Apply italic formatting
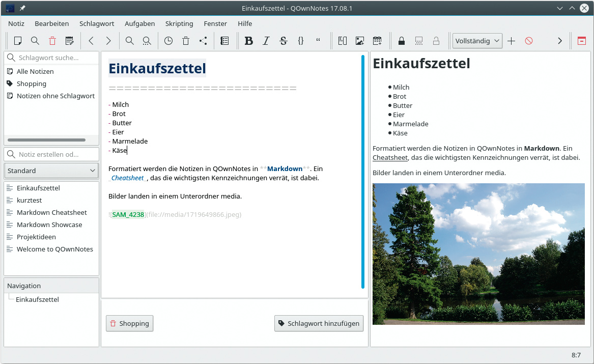Viewport: 594px width, 364px height. pos(266,41)
